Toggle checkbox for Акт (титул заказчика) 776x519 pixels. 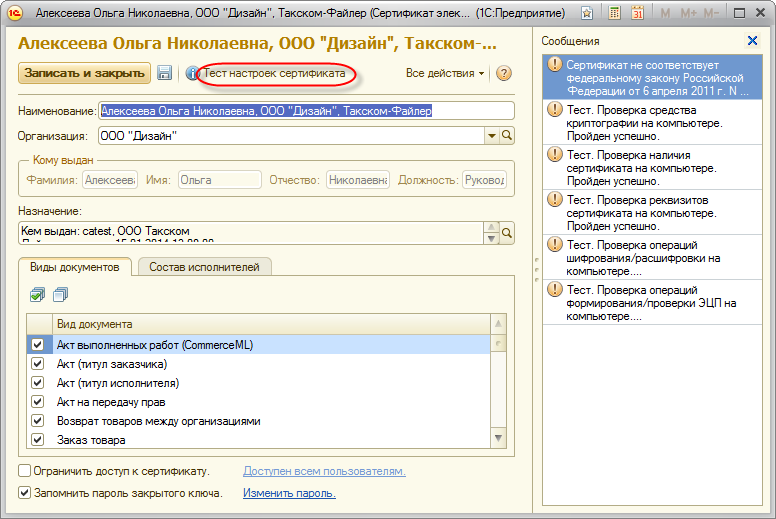(38, 364)
